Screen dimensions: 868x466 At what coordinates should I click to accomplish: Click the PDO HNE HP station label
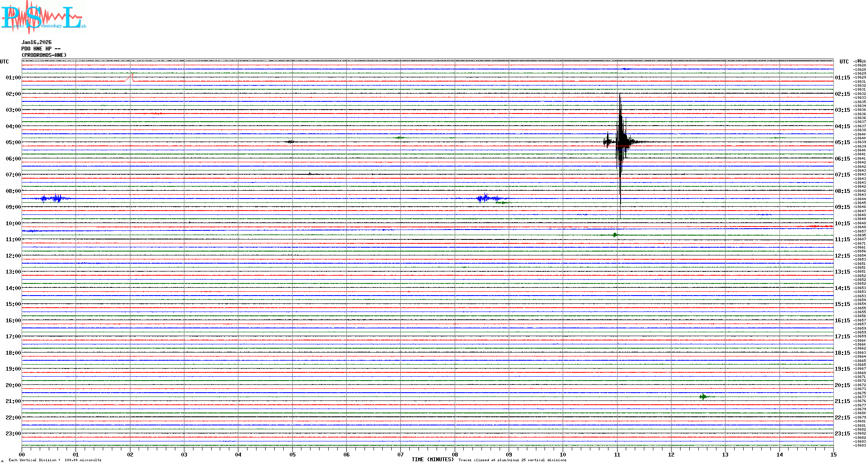[x=41, y=49]
